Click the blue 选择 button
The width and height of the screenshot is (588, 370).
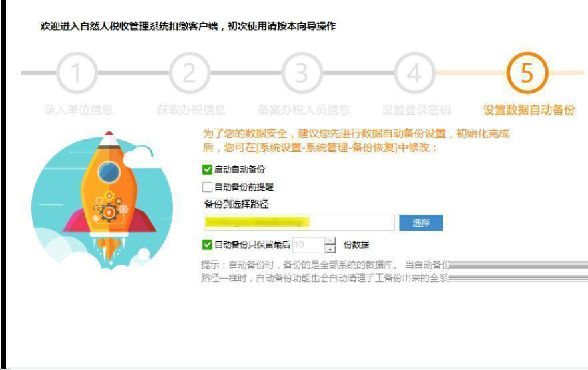(421, 223)
